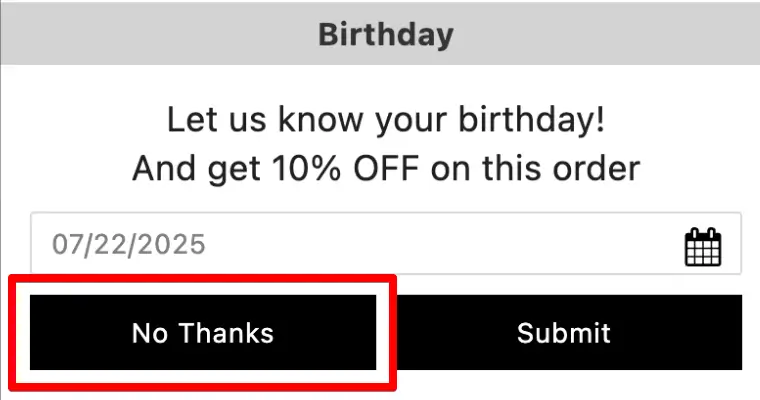Select the day segment 22 in date
This screenshot has width=760, height=400.
coord(109,244)
